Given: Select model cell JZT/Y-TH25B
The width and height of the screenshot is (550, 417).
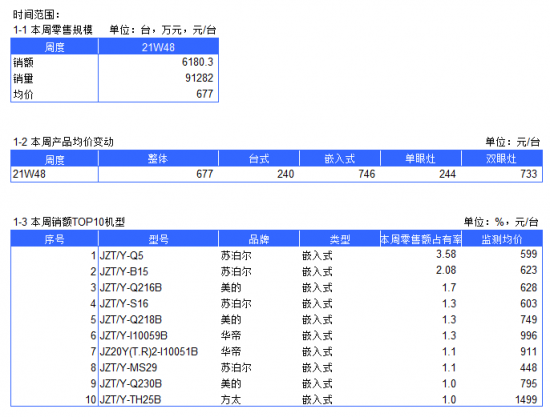Looking at the screenshot, I should pos(130,399).
